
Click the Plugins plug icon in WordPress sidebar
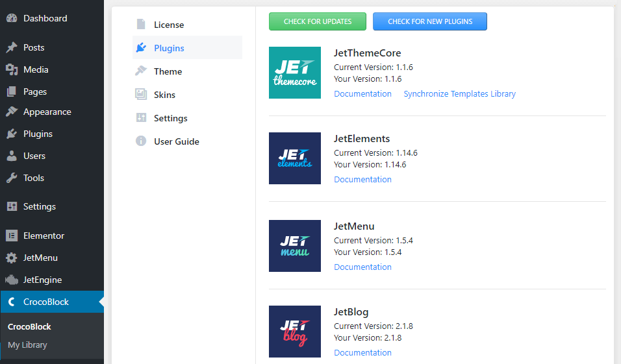12,134
